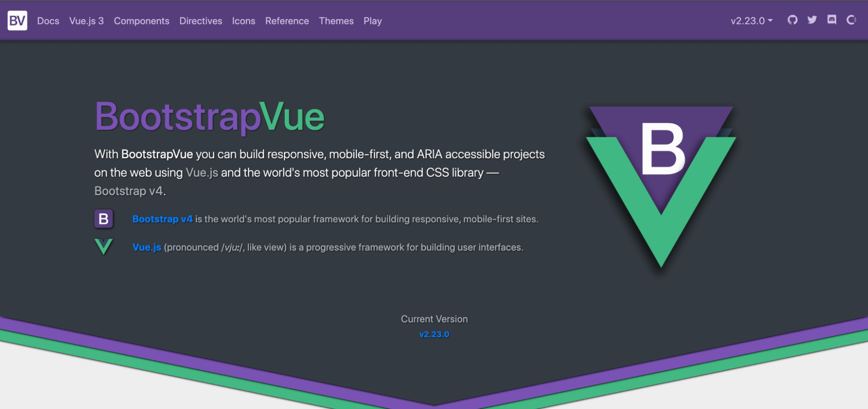Select Icons in the navbar
This screenshot has width=868, height=409.
coord(244,21)
